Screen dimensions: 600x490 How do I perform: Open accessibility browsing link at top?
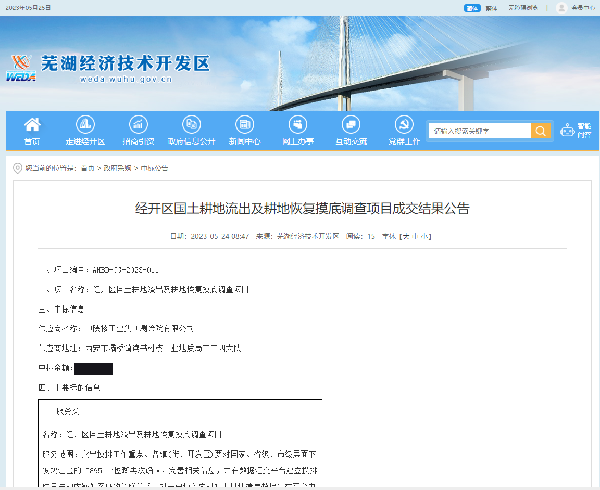click(524, 8)
